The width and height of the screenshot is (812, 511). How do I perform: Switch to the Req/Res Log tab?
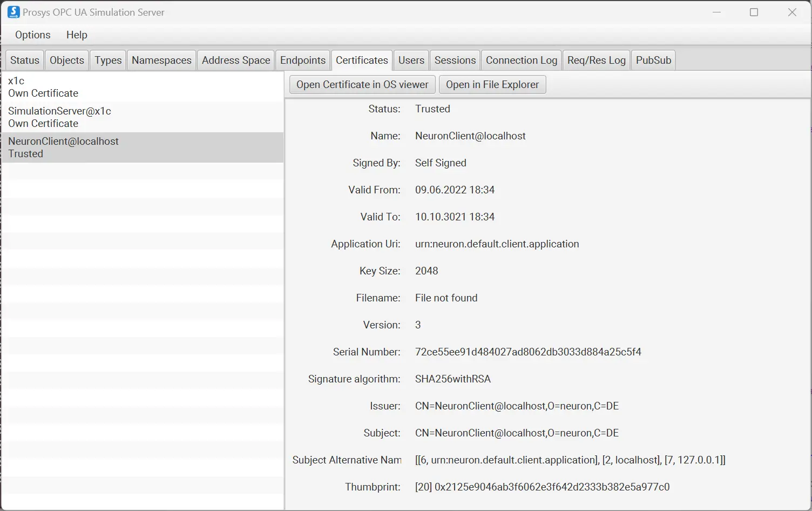point(596,60)
